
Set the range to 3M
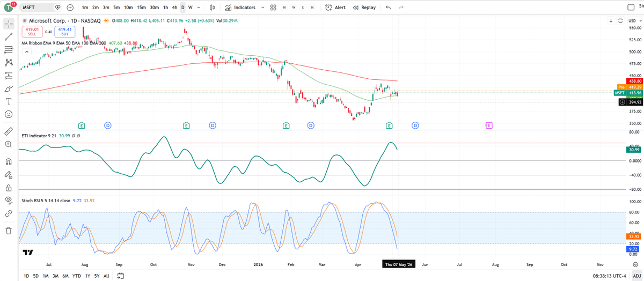(x=55, y=276)
